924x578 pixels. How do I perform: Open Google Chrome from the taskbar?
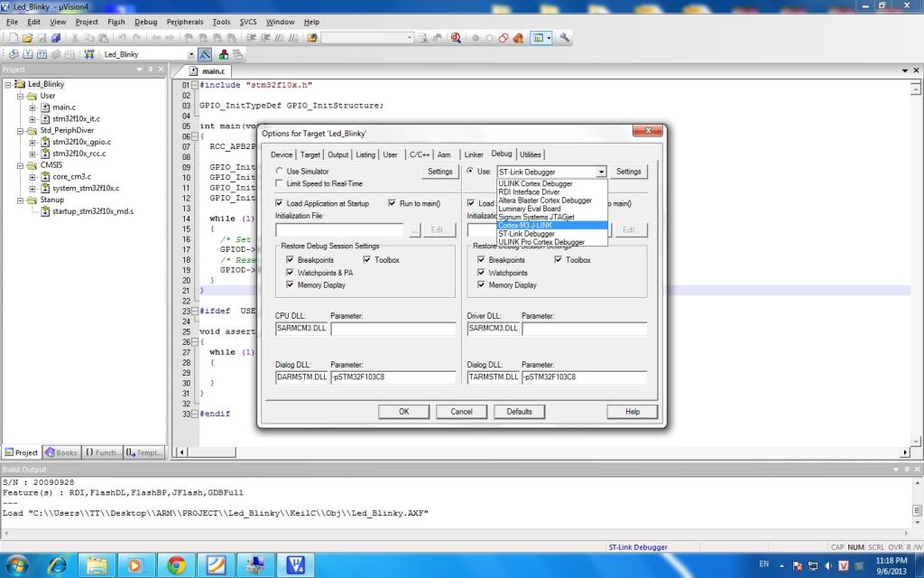tap(176, 565)
